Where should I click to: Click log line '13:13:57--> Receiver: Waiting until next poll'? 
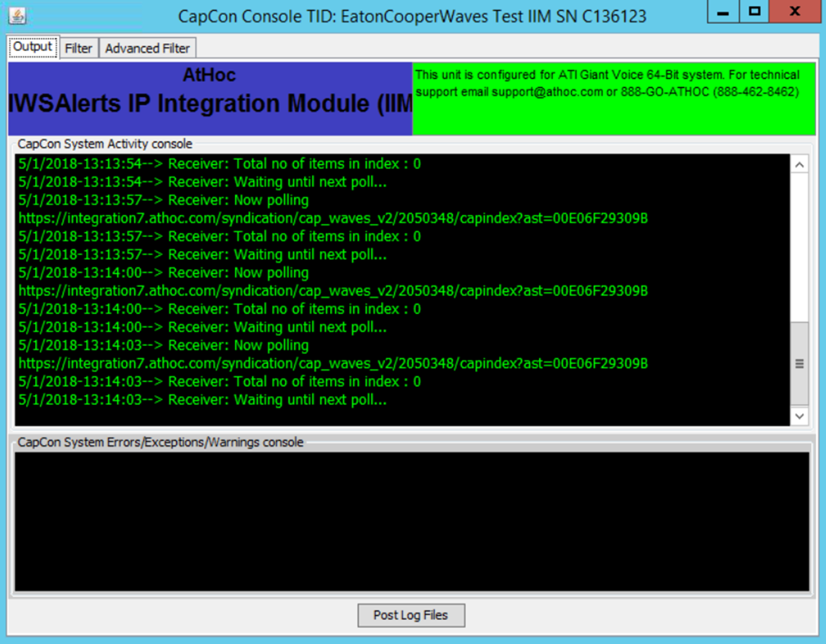(202, 255)
